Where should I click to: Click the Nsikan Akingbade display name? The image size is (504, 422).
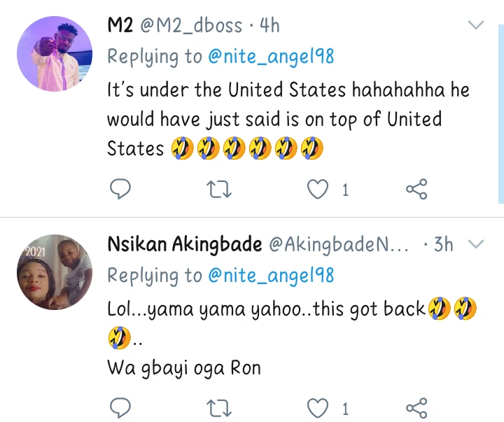185,245
